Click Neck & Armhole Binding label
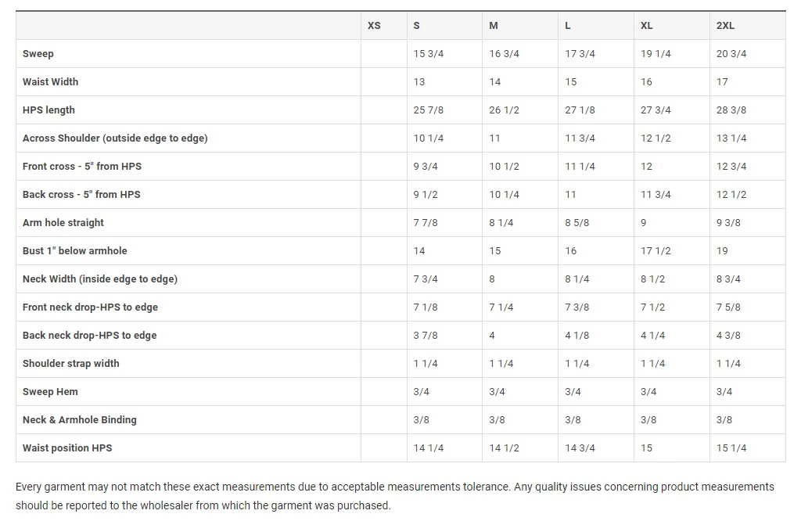The image size is (801, 532). pos(80,420)
